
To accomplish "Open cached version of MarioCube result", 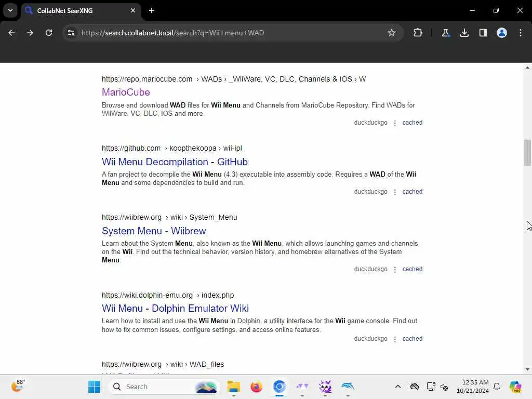I will (412, 123).
